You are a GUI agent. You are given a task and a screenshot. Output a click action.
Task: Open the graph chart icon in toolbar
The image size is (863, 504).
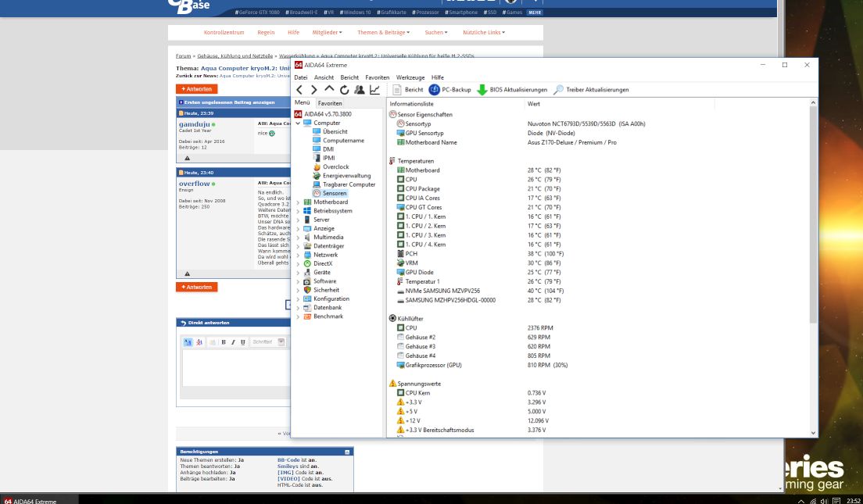pyautogui.click(x=374, y=90)
